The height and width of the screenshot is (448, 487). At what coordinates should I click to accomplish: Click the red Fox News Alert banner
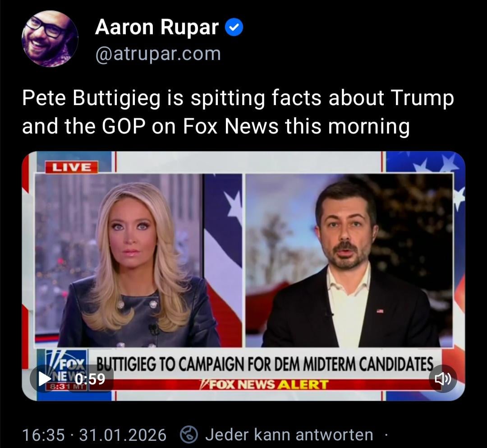(265, 385)
